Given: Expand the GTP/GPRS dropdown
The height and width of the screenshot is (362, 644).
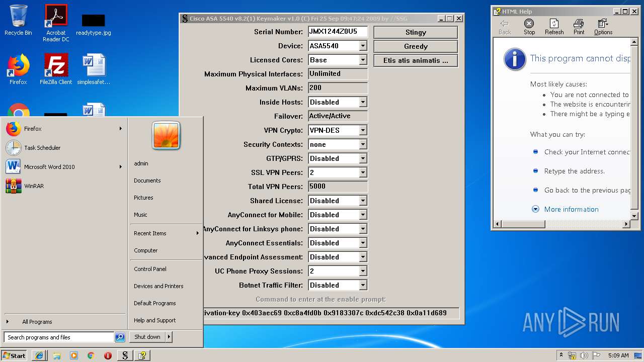Looking at the screenshot, I should pyautogui.click(x=363, y=158).
